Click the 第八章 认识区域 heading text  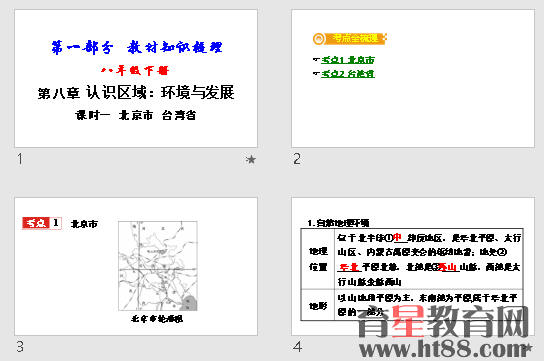click(136, 93)
